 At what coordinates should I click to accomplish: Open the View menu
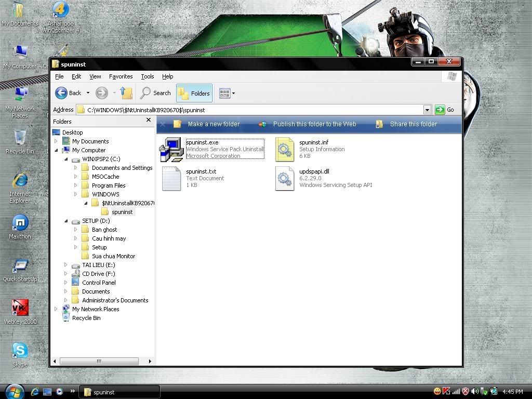click(95, 77)
